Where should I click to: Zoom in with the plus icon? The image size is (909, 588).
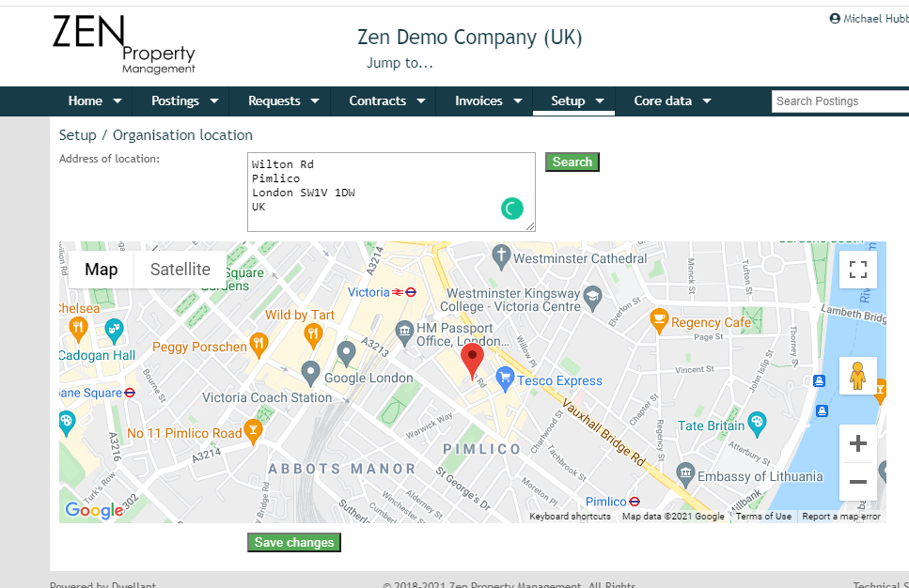coord(857,442)
